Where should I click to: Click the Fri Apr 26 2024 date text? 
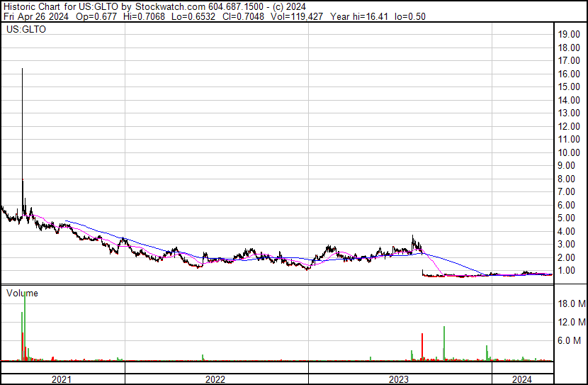pos(36,16)
